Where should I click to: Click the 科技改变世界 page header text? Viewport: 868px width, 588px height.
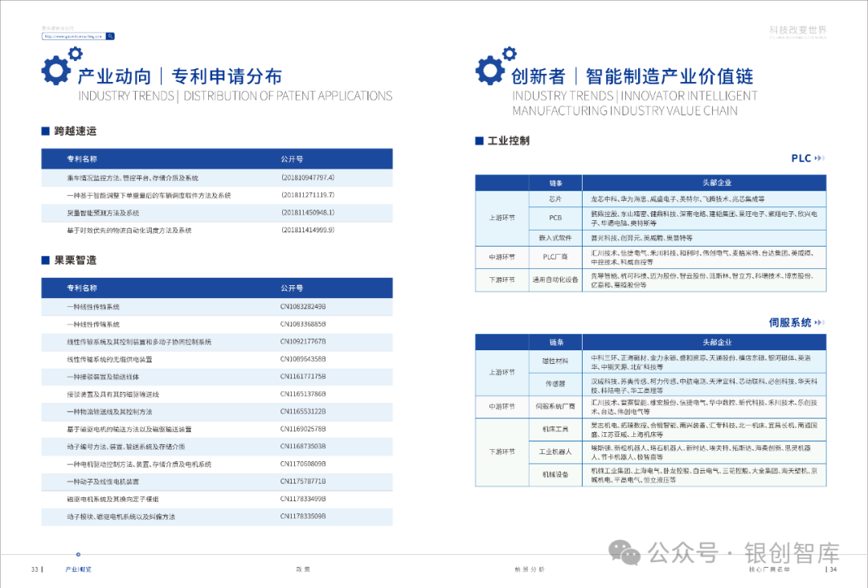798,30
